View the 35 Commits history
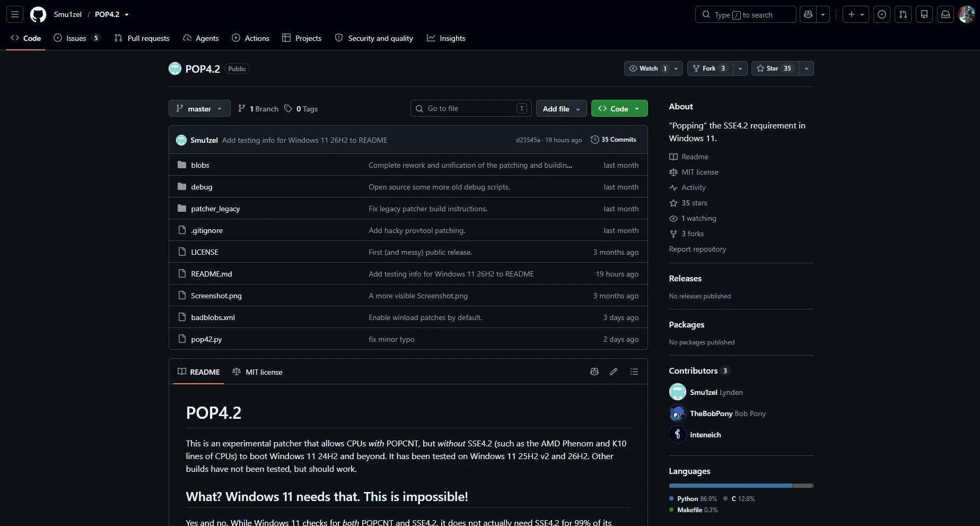980x526 pixels. pyautogui.click(x=614, y=140)
